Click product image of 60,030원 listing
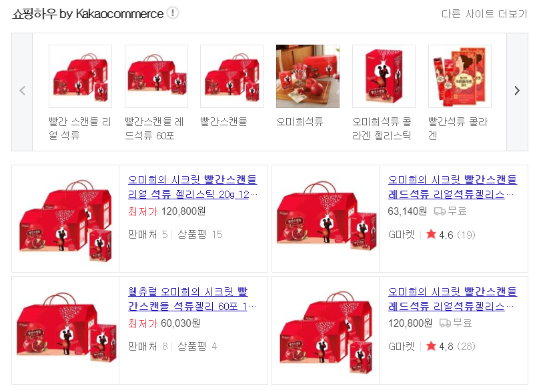 pos(65,330)
